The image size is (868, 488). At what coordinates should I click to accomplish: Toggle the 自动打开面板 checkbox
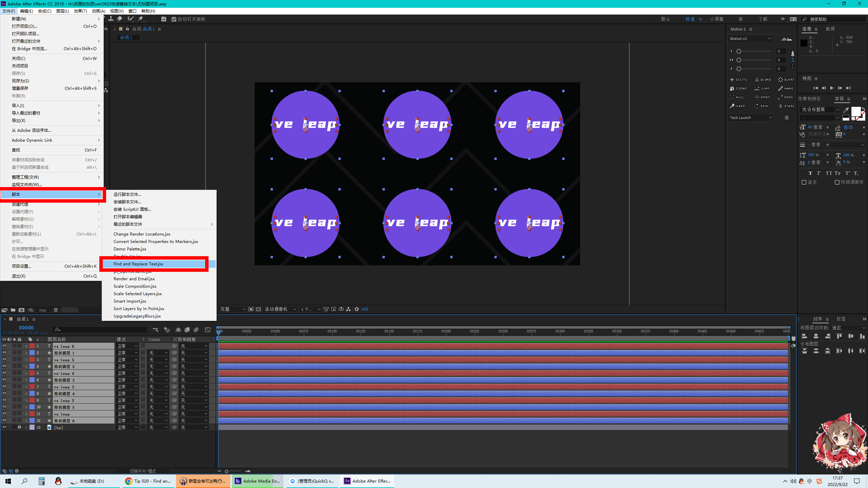click(174, 19)
